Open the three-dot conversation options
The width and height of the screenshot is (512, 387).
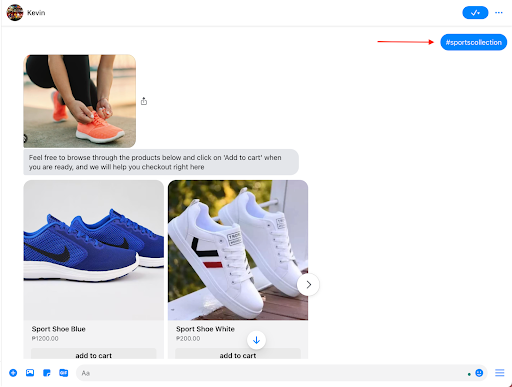[499, 13]
